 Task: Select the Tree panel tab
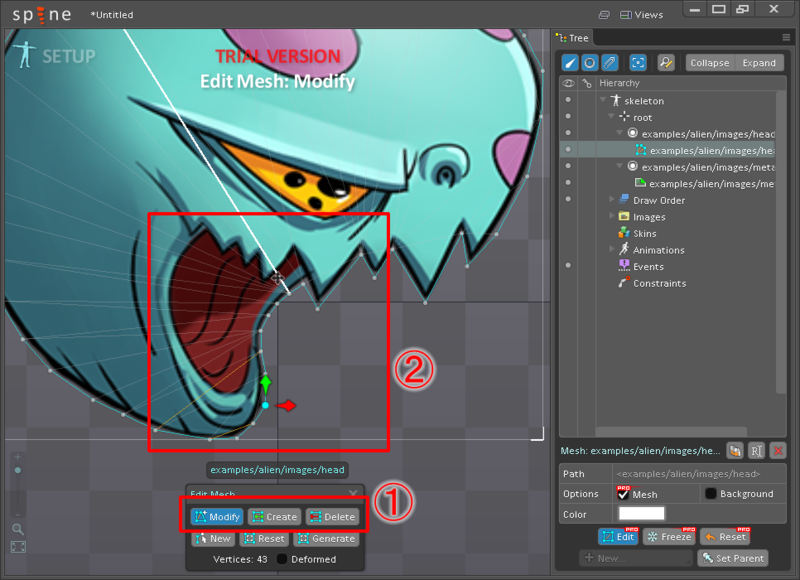pos(573,38)
